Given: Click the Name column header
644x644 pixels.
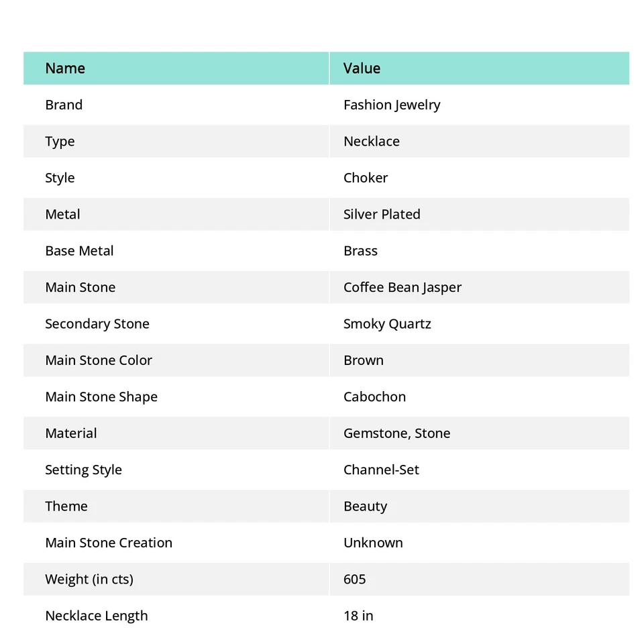Looking at the screenshot, I should click(x=65, y=68).
